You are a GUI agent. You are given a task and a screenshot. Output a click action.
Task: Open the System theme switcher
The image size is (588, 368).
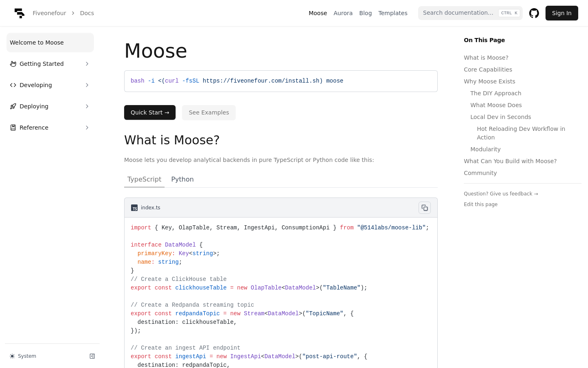tap(23, 356)
